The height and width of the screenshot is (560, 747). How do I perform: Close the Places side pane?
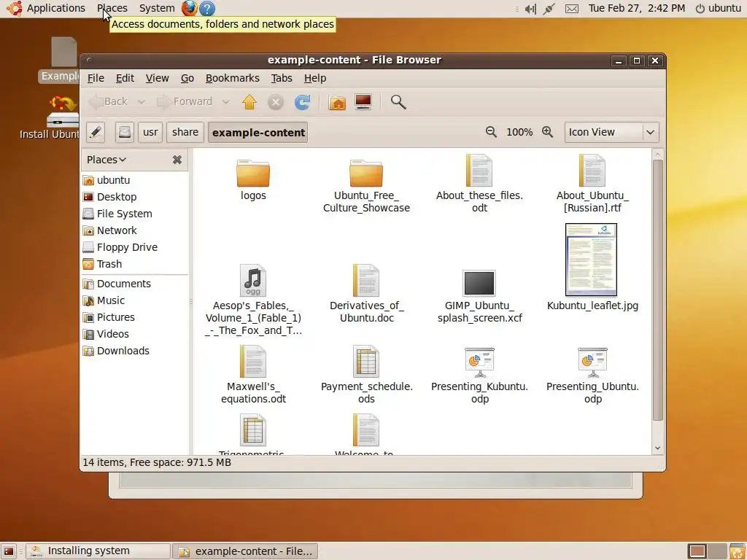pyautogui.click(x=177, y=160)
